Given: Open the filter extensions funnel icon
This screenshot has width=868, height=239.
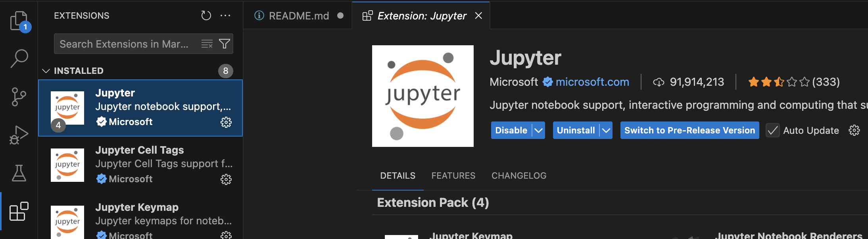Looking at the screenshot, I should point(225,44).
